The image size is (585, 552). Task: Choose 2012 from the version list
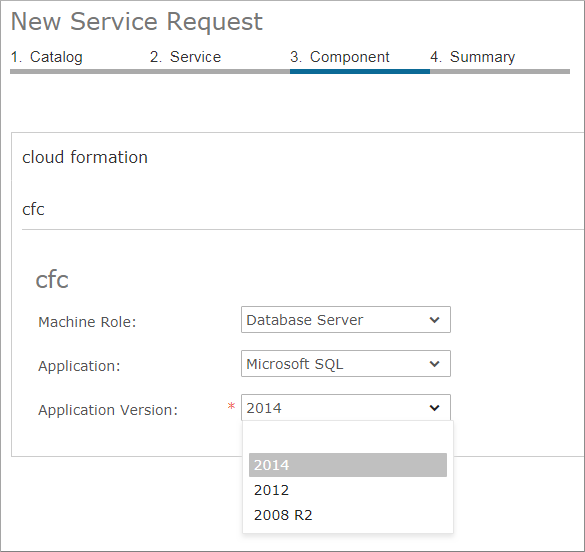coord(348,490)
